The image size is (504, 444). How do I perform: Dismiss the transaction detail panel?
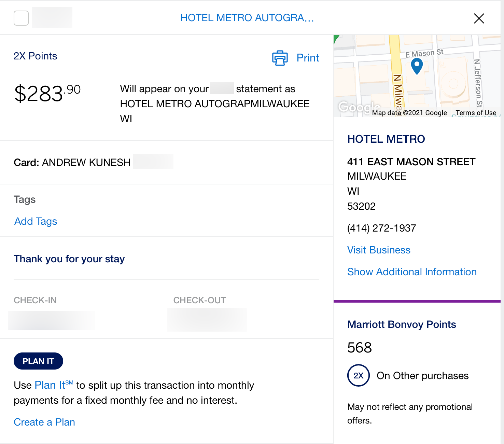[479, 18]
